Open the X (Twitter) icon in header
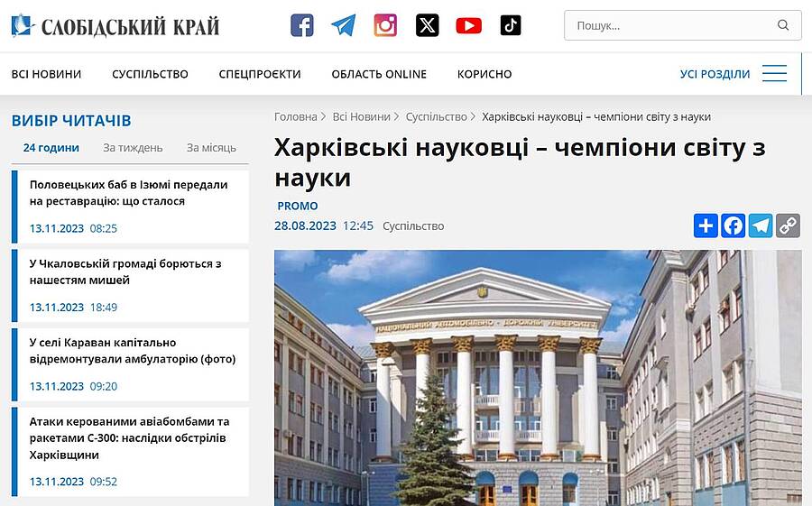The width and height of the screenshot is (812, 506). [428, 25]
